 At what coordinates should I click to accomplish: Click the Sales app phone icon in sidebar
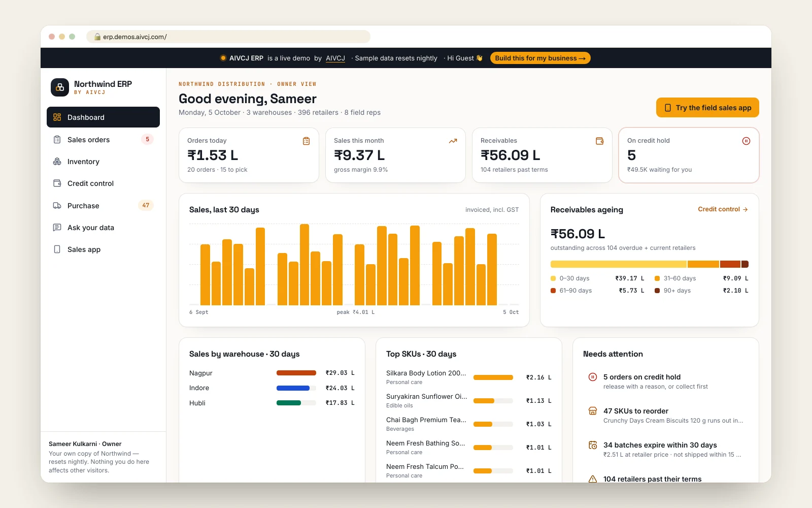(57, 249)
